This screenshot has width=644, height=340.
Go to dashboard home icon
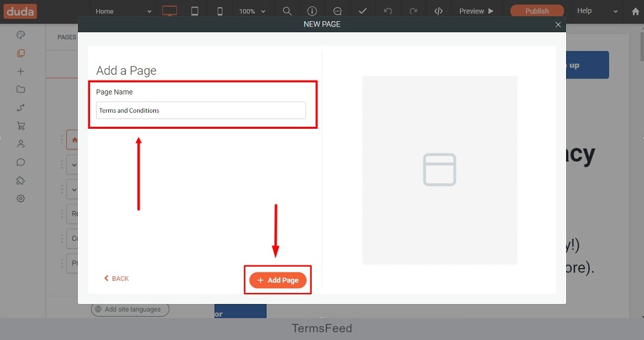point(636,12)
